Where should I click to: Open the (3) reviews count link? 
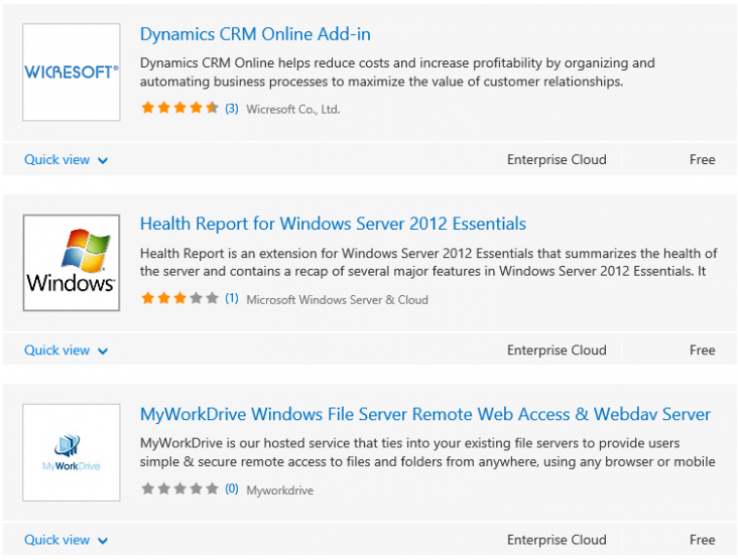[x=231, y=109]
